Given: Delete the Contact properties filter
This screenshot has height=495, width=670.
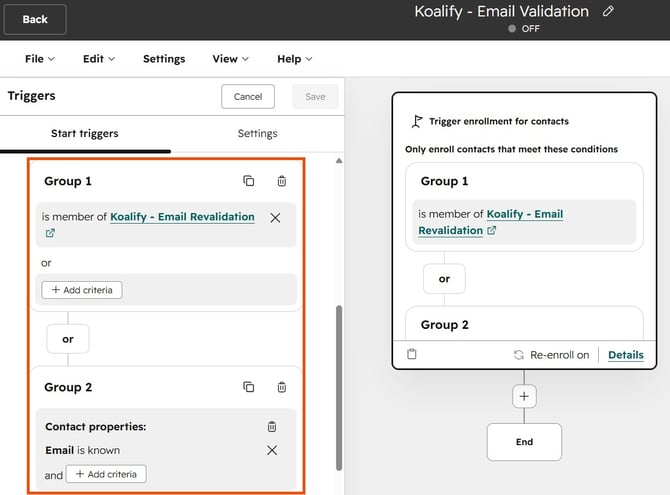Looking at the screenshot, I should point(272,426).
